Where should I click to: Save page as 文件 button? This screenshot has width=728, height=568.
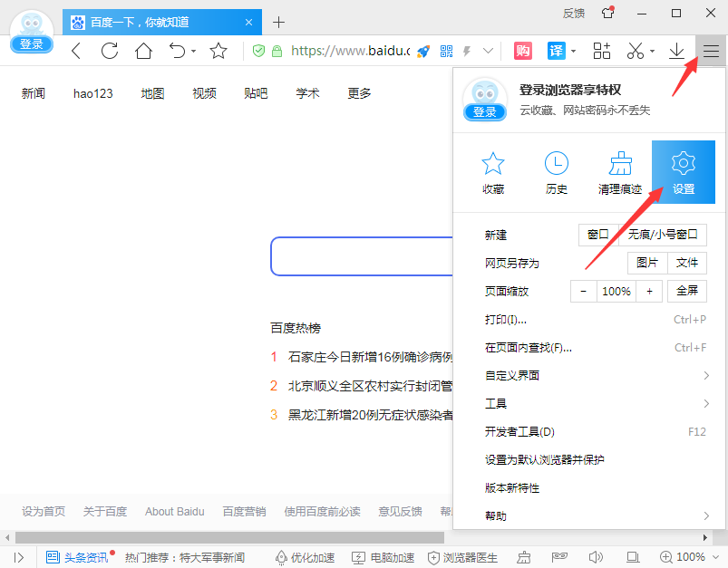[687, 263]
